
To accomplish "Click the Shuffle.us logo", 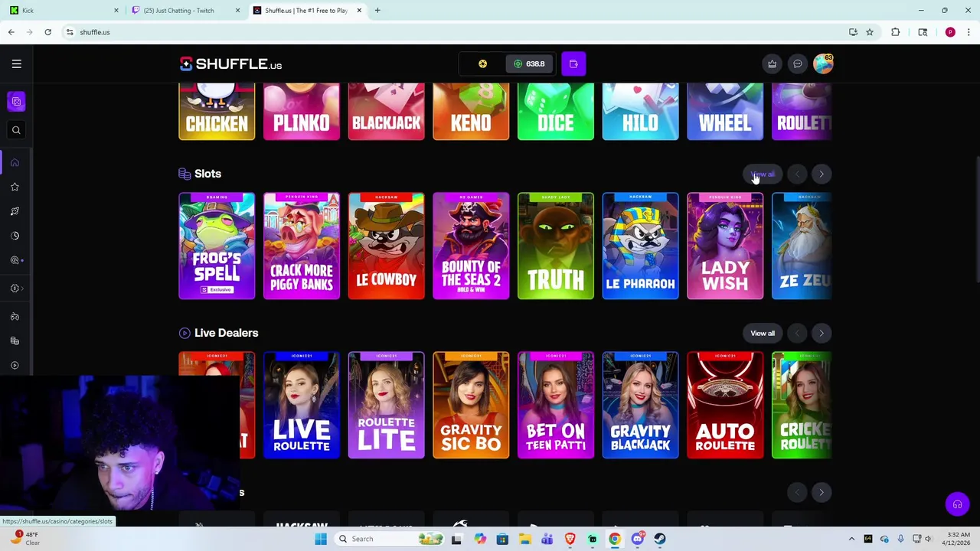I will coord(230,64).
